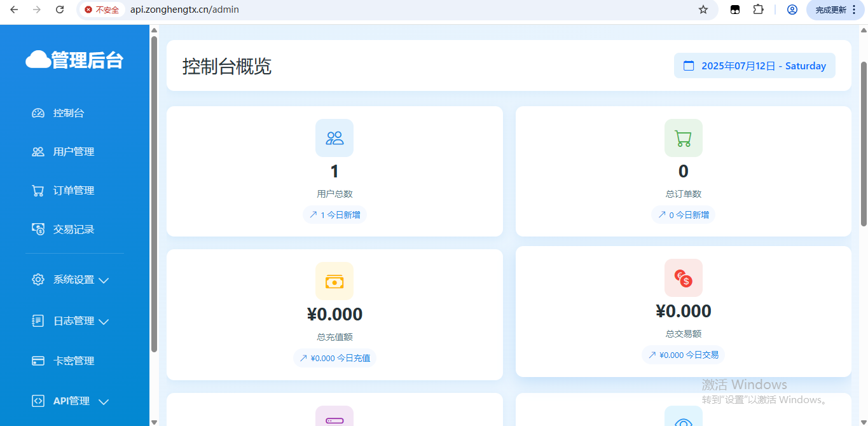
Task: Click the ¥0.000 今日交易 badge
Action: tap(684, 355)
